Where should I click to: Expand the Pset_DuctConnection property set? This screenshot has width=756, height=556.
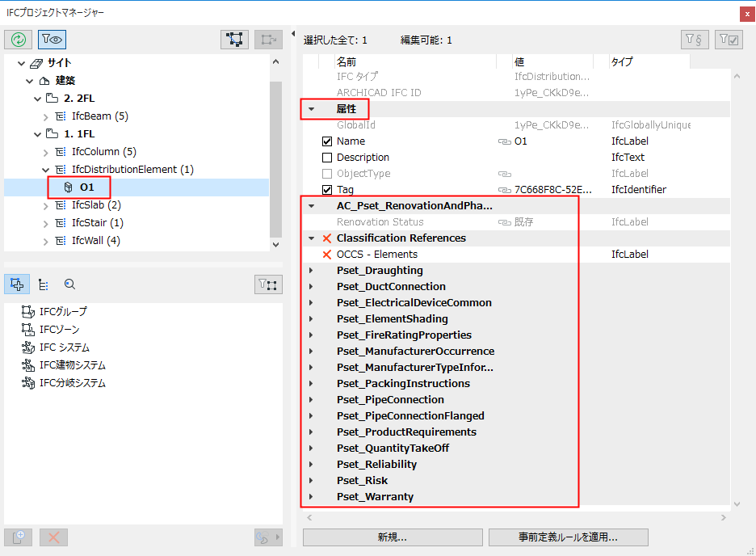(311, 286)
